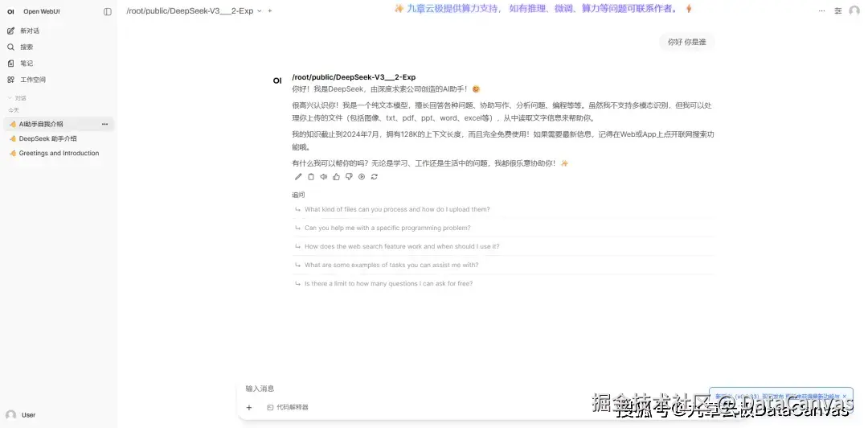Read the response aloud with speaker icon
This screenshot has width=868, height=428.
tap(323, 177)
